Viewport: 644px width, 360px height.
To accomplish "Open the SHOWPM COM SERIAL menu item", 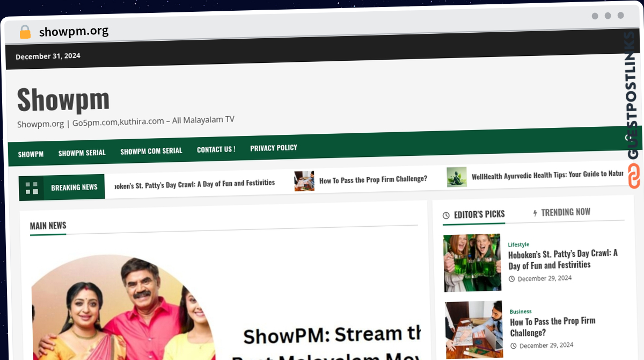I will coord(151,151).
